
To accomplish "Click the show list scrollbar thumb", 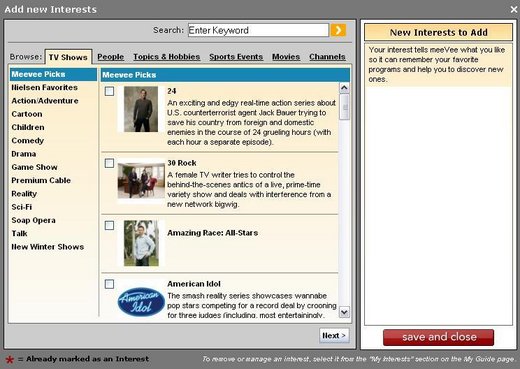I will tap(345, 107).
